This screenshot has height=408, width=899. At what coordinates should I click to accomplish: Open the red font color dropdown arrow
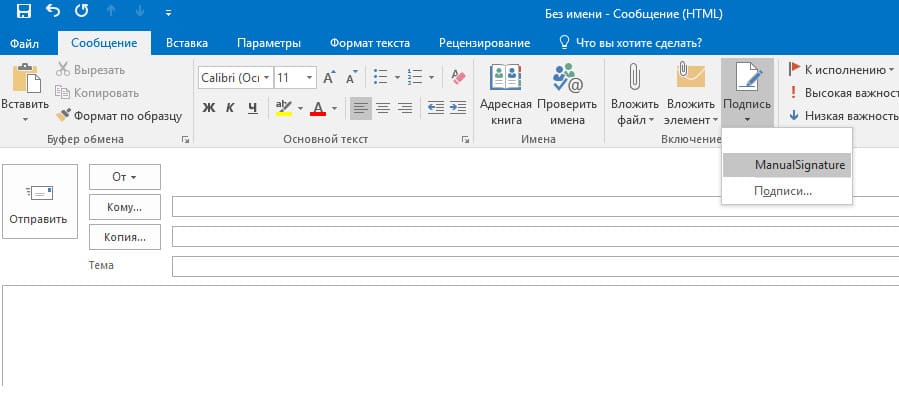tap(335, 108)
